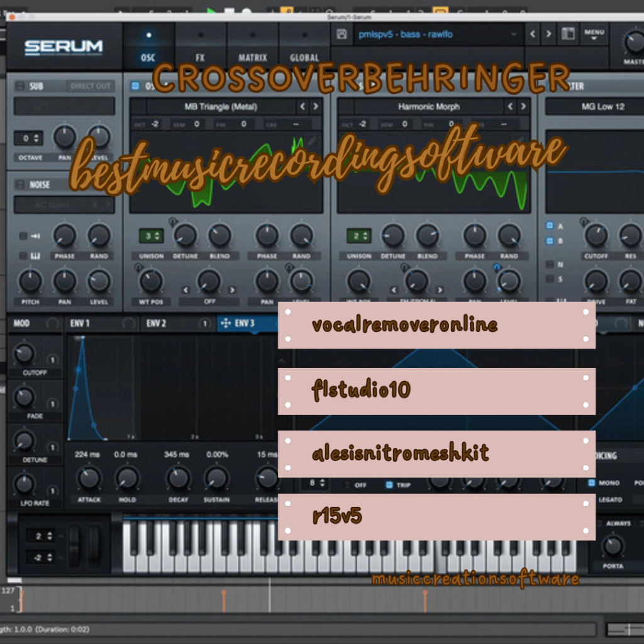Click the OSC A pencil edit wavetable icon
The image size is (644, 644).
point(312,141)
